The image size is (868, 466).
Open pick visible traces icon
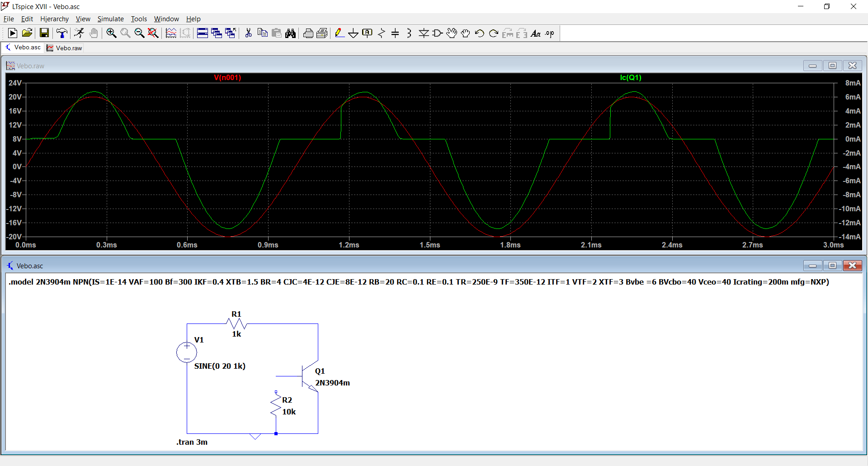click(x=171, y=33)
